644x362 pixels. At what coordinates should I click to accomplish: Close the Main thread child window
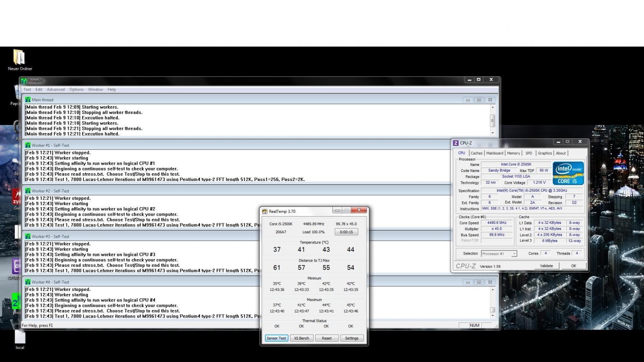coord(490,99)
